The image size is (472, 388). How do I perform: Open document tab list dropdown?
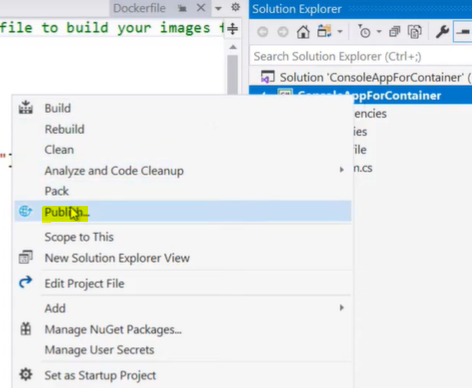[x=218, y=8]
